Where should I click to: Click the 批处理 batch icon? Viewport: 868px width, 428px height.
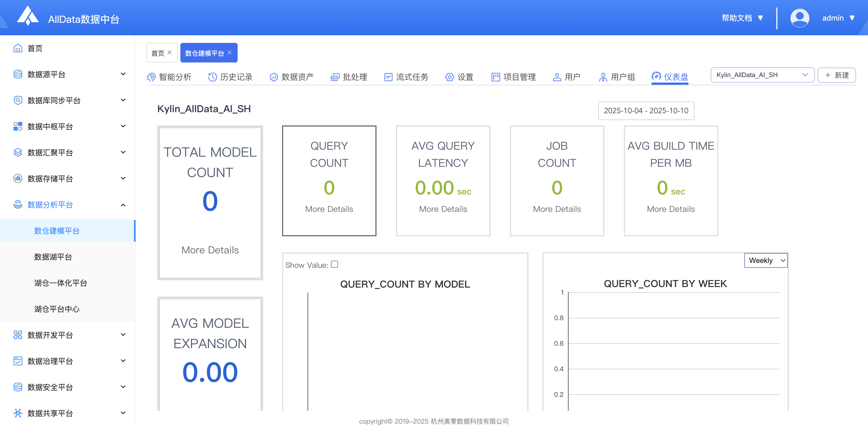point(335,77)
